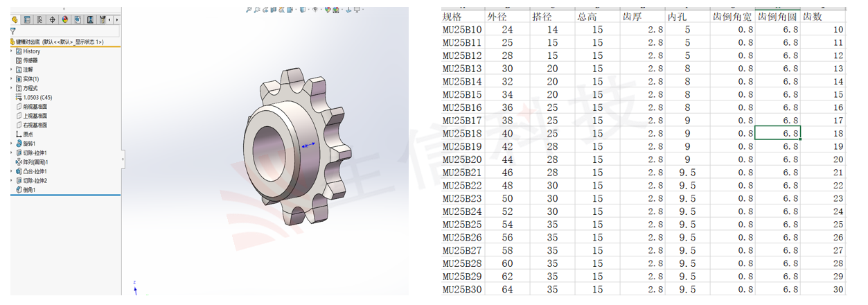Viewport: 868px width, 305px height.
Task: Select the 倒角1 chamfer feature
Action: point(26,189)
